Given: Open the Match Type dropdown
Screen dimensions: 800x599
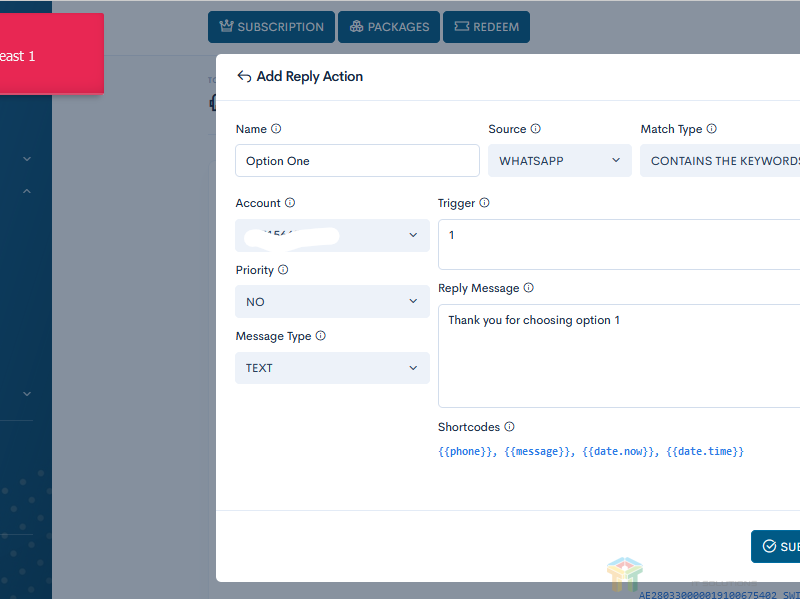Looking at the screenshot, I should (720, 161).
